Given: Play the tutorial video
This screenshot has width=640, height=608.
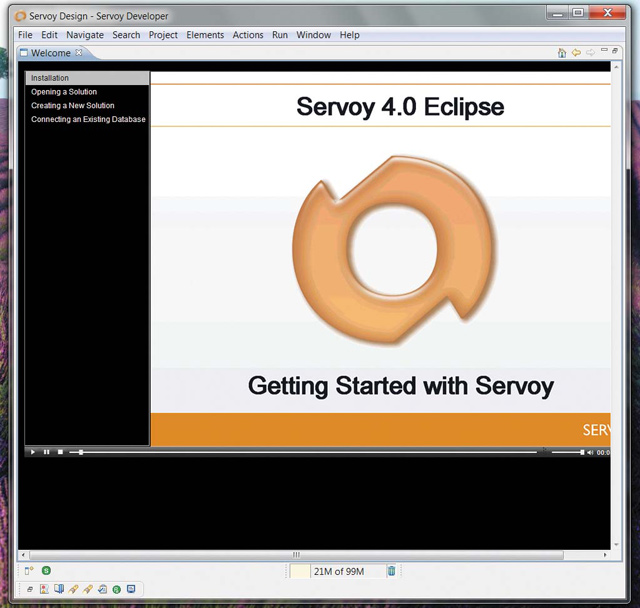Looking at the screenshot, I should (x=33, y=452).
